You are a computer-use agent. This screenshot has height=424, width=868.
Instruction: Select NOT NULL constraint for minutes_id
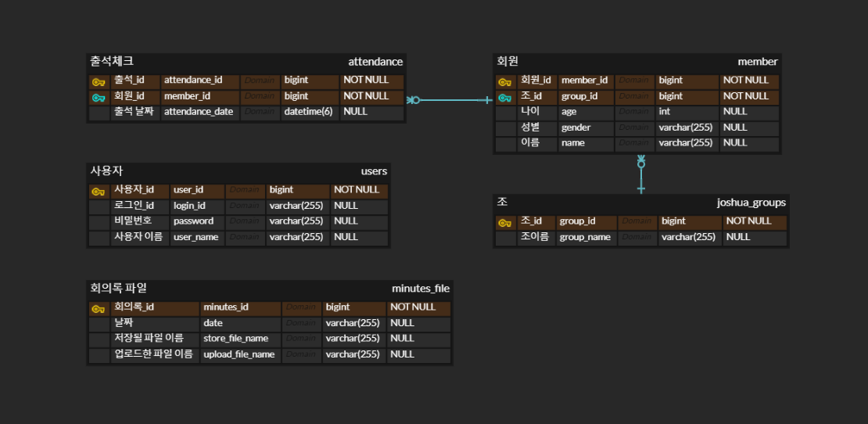(x=413, y=307)
